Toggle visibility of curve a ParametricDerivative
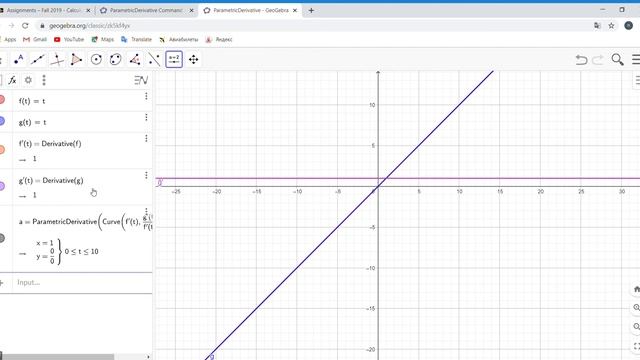640x360 pixels. (x=2, y=238)
